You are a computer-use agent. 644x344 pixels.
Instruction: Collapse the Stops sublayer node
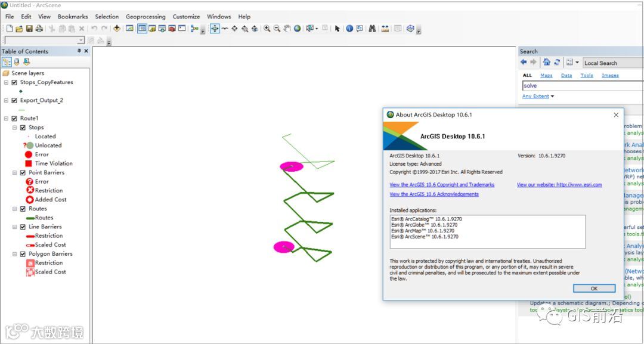15,127
